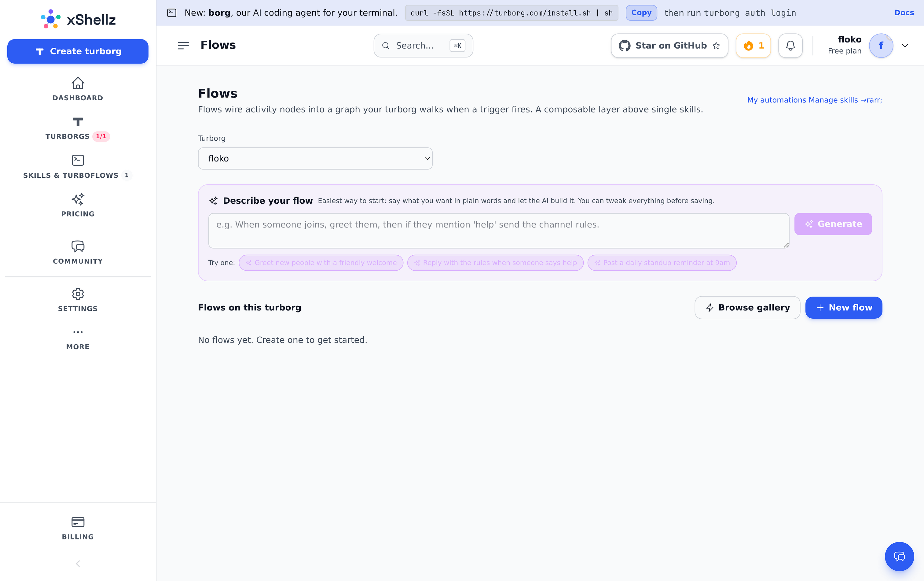Click the xShellz logo

click(x=78, y=19)
